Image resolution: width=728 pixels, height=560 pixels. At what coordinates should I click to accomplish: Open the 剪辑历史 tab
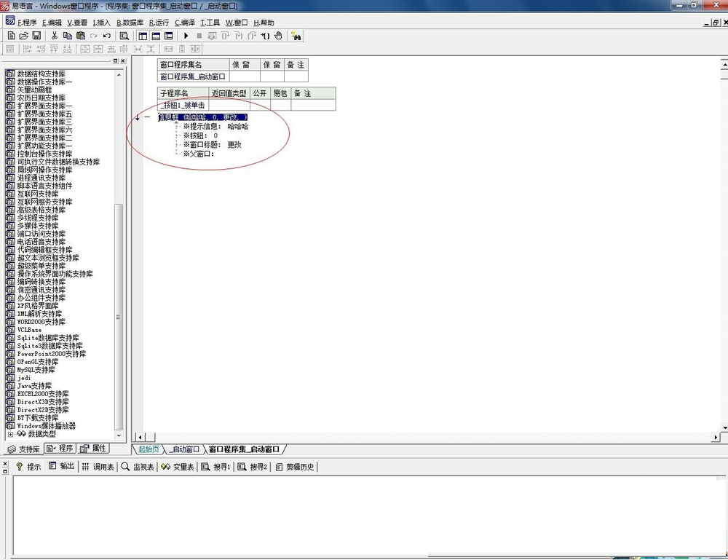(295, 467)
